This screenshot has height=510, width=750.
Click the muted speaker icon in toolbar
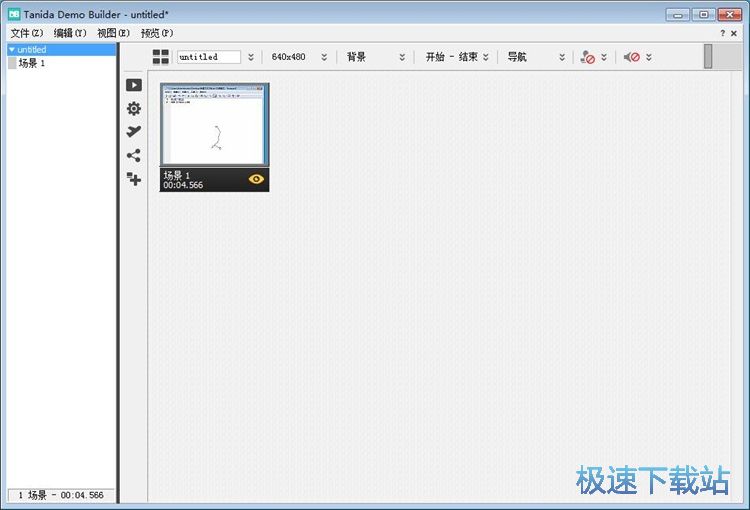632,57
